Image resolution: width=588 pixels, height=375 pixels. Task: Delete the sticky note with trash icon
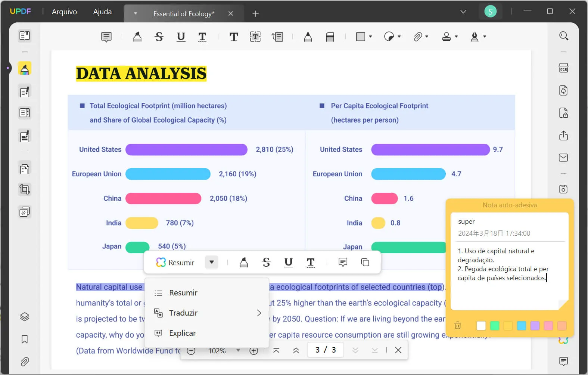tap(458, 325)
